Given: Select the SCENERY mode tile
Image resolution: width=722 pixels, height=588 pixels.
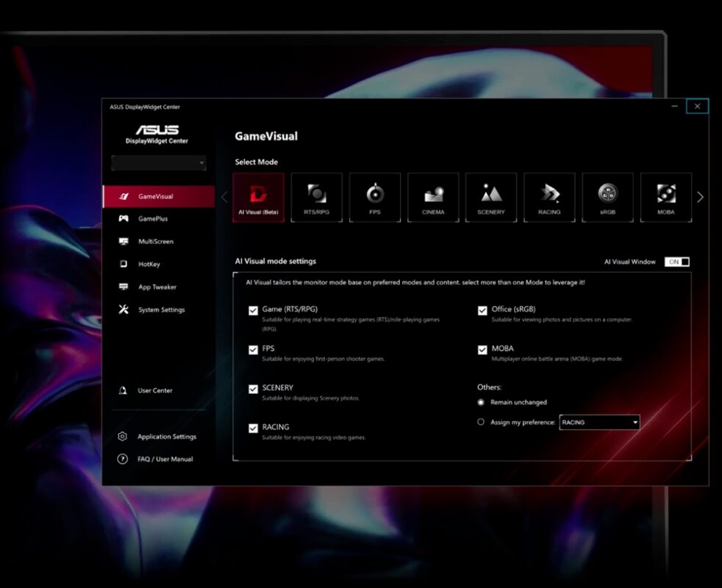Looking at the screenshot, I should (x=491, y=198).
